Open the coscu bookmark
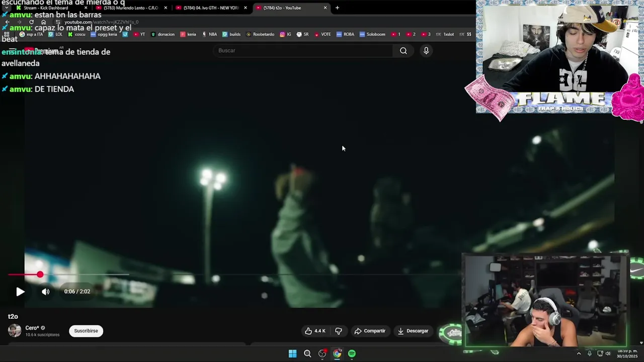Screen dimensions: 644x362 [76, 34]
